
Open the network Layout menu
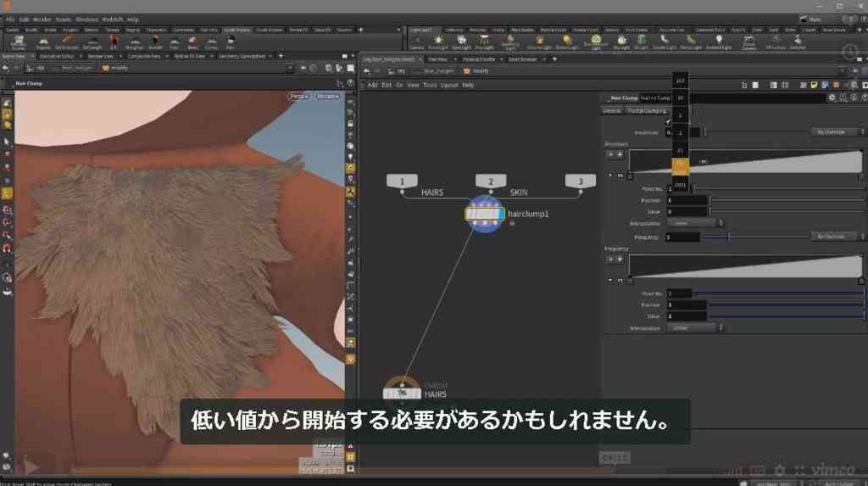pyautogui.click(x=449, y=85)
